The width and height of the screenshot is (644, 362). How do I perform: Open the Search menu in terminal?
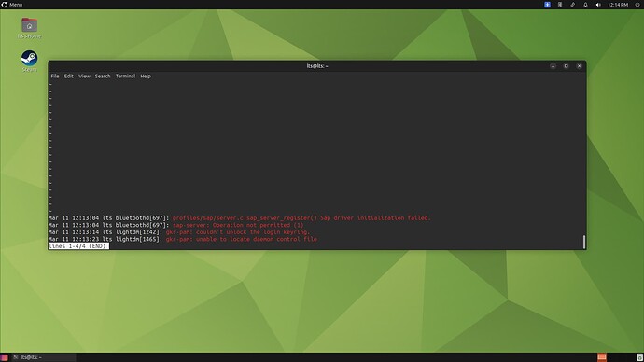click(x=103, y=76)
